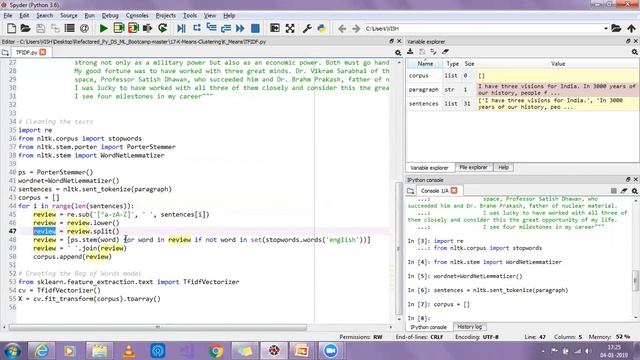The height and width of the screenshot is (360, 640).
Task: Open the File menu
Action: 8,16
